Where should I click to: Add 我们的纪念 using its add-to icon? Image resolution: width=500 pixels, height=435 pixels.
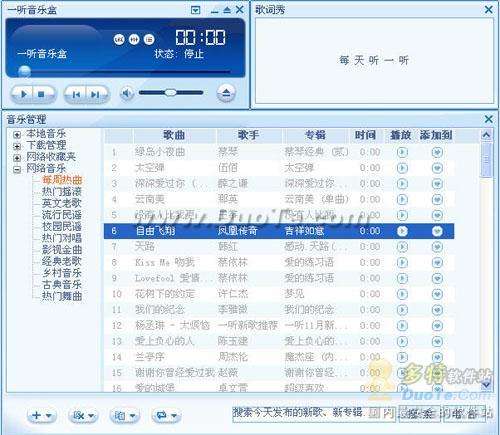[x=437, y=310]
